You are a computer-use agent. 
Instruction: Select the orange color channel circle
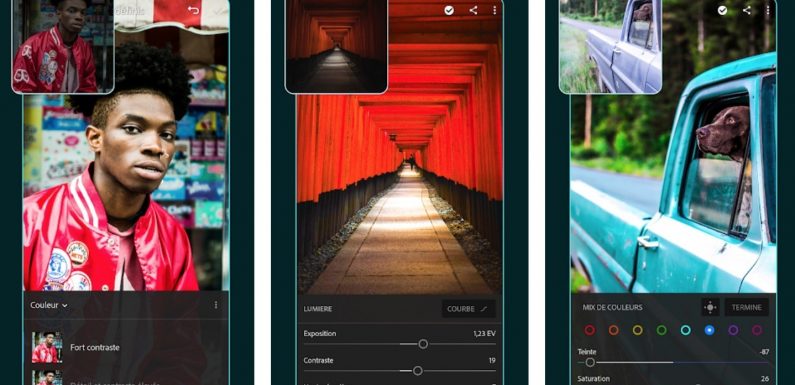pyautogui.click(x=613, y=330)
